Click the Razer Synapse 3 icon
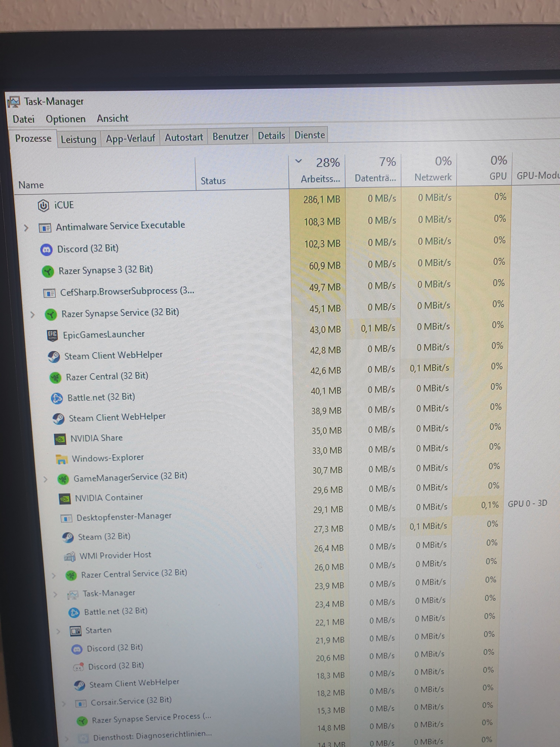 tap(48, 271)
